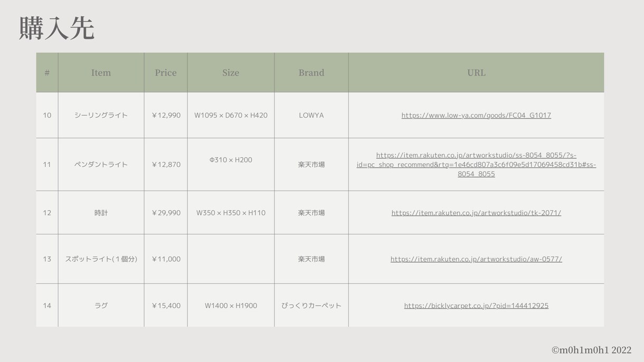Select 楽天市場 in the スポットライト row
This screenshot has height=362, width=644.
pyautogui.click(x=311, y=259)
